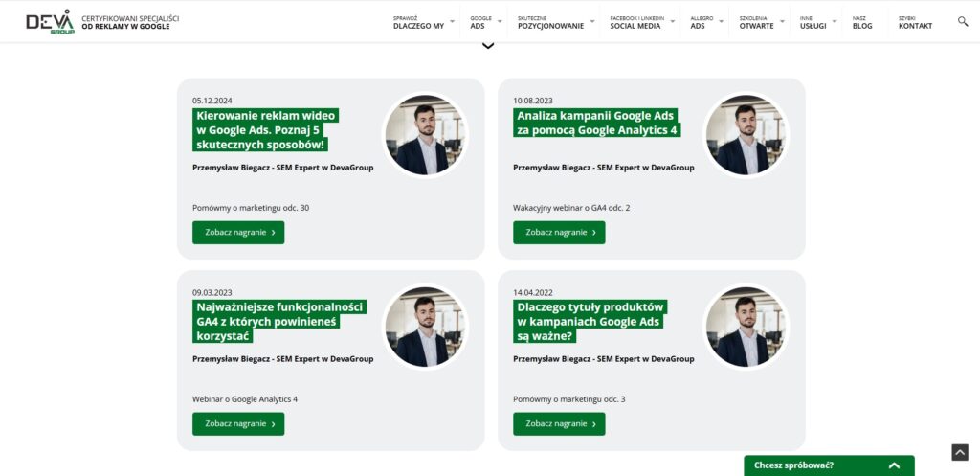
Task: Click "Zobacz nagranie" for video ads webinar
Action: [x=238, y=233]
